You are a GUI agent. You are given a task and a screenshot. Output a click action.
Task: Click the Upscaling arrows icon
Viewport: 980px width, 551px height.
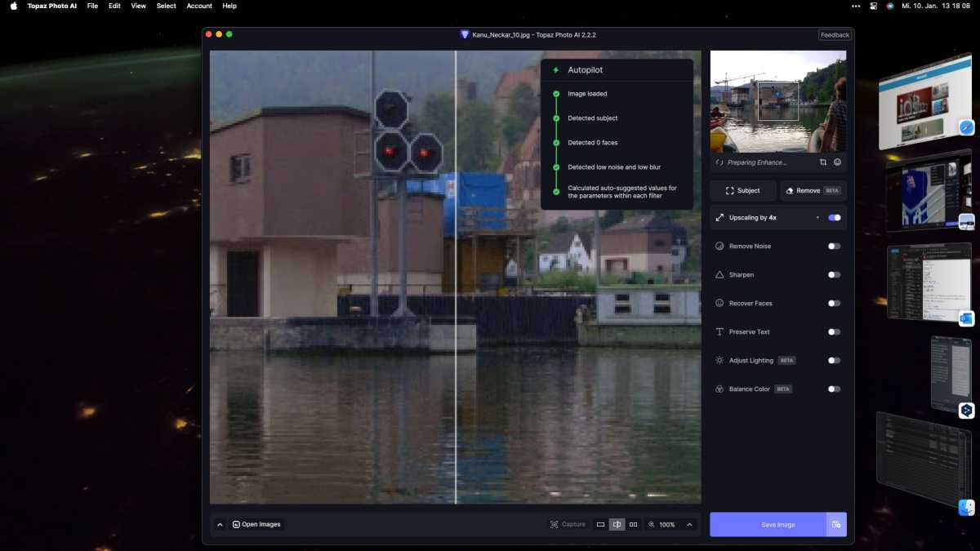pos(719,218)
